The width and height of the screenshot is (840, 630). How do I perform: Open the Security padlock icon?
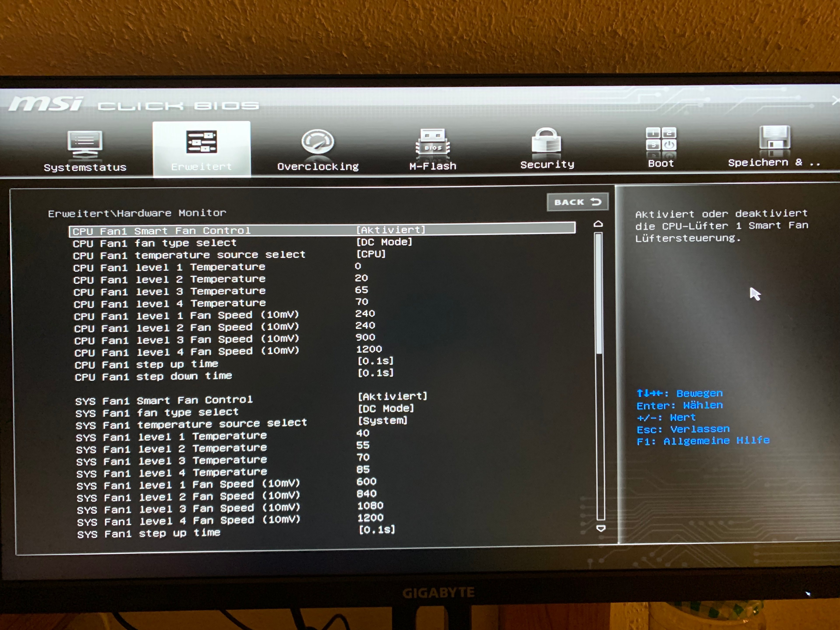[x=546, y=141]
